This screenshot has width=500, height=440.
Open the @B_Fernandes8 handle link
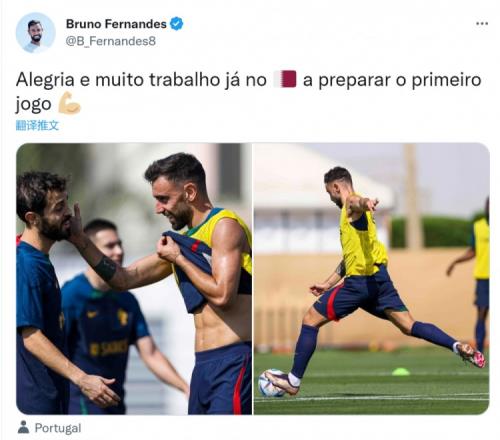coord(111,41)
